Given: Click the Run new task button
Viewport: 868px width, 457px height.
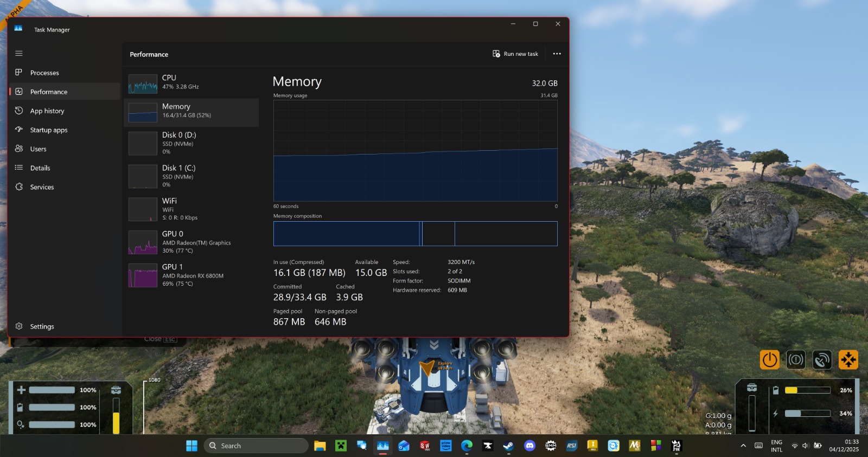Looking at the screenshot, I should 515,54.
